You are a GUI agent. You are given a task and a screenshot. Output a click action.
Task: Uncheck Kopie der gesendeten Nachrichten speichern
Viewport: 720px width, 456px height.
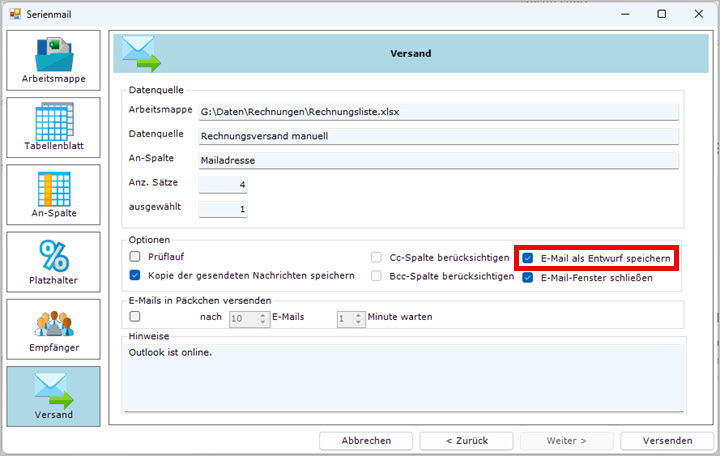coord(135,275)
